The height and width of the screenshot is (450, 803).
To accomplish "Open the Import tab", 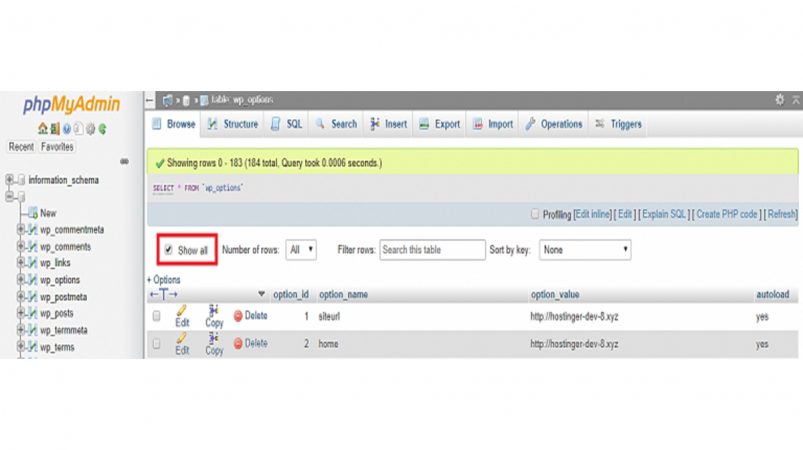I will (x=493, y=124).
